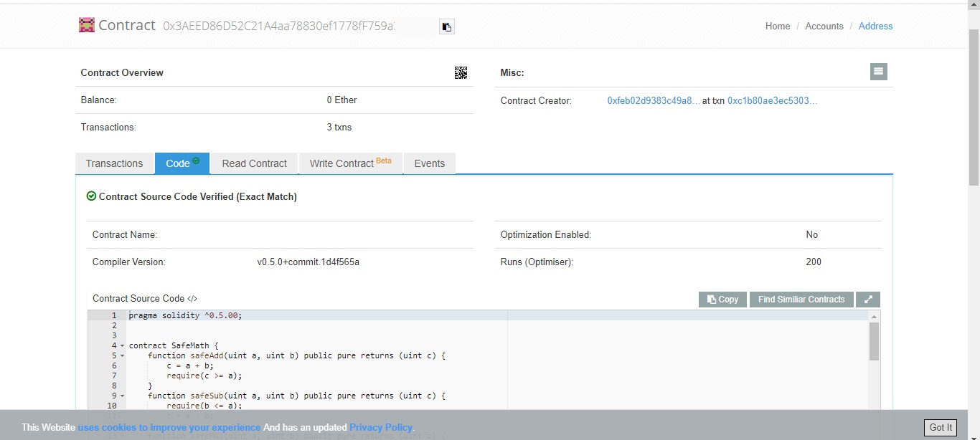Click the source code editor scrollbar
This screenshot has width=980, height=440.
coord(874,341)
